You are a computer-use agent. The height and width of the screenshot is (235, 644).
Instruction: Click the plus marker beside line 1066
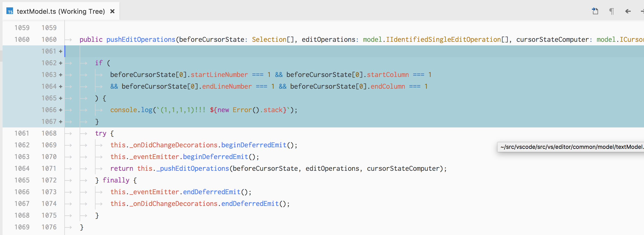pyautogui.click(x=61, y=110)
